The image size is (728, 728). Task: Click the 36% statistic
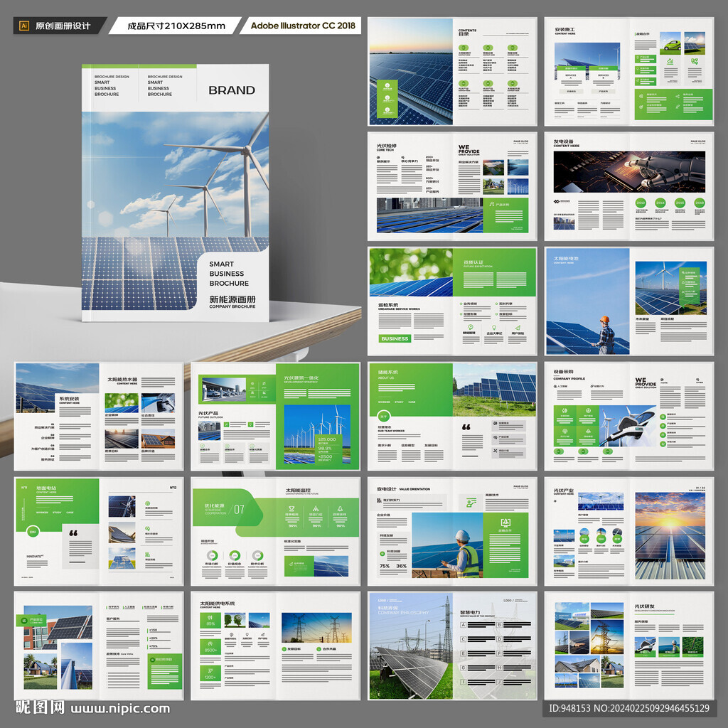click(x=401, y=566)
